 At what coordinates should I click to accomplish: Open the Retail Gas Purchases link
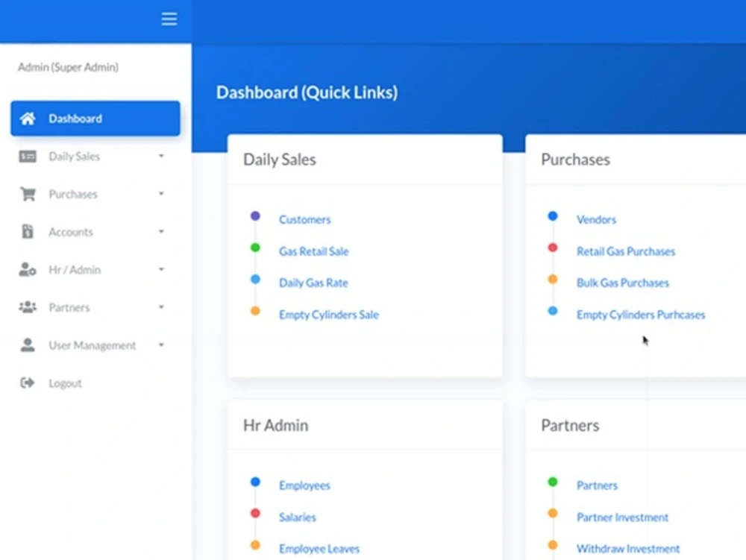pos(626,251)
